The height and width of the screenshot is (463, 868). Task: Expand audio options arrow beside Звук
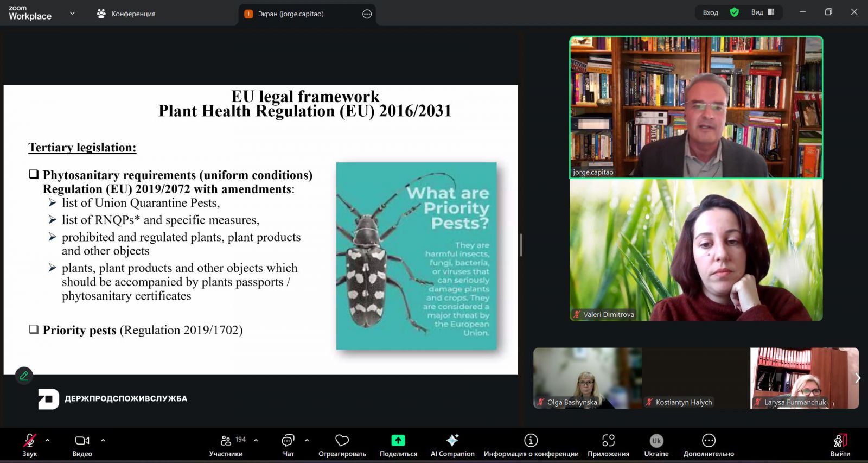[48, 440]
